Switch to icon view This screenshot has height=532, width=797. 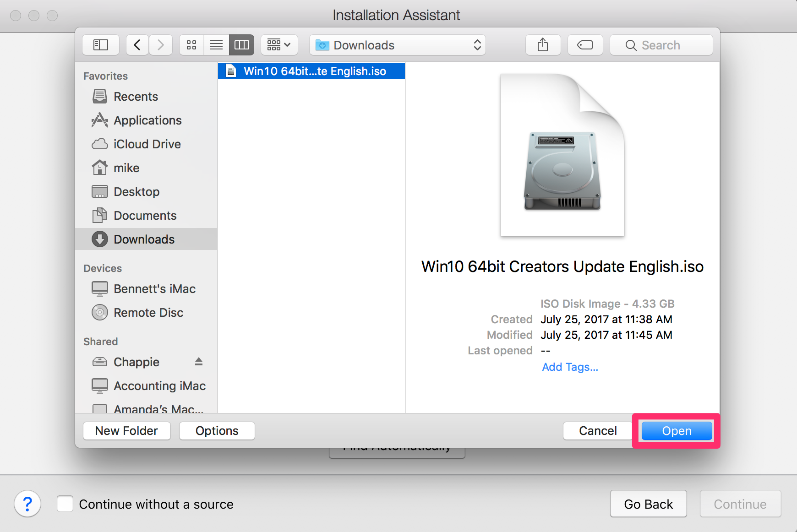coord(191,45)
